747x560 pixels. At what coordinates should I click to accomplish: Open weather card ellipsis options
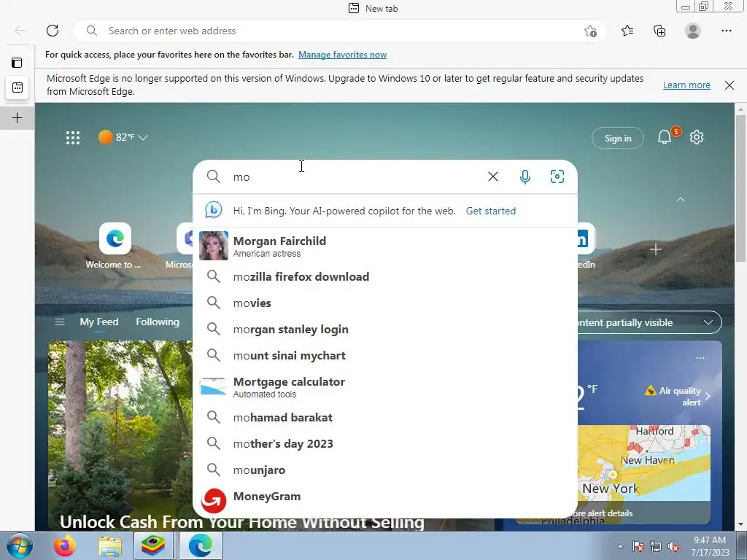click(x=700, y=357)
